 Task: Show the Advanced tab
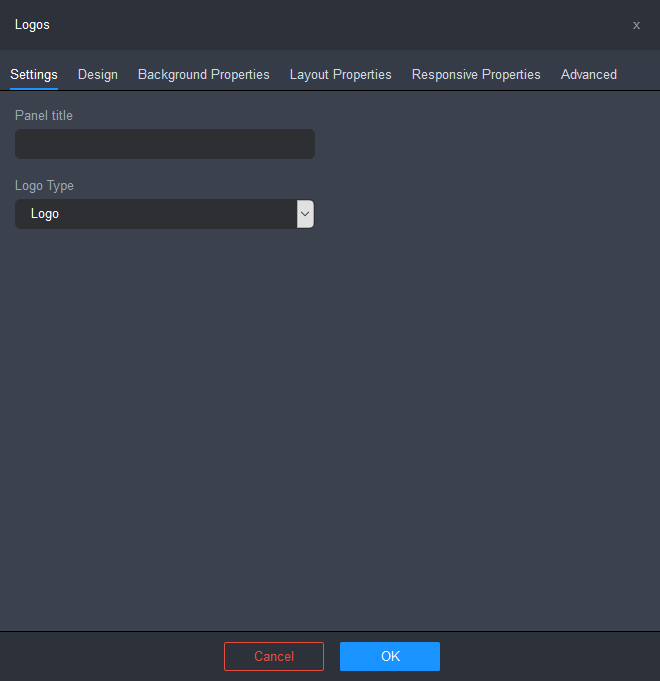coord(588,75)
